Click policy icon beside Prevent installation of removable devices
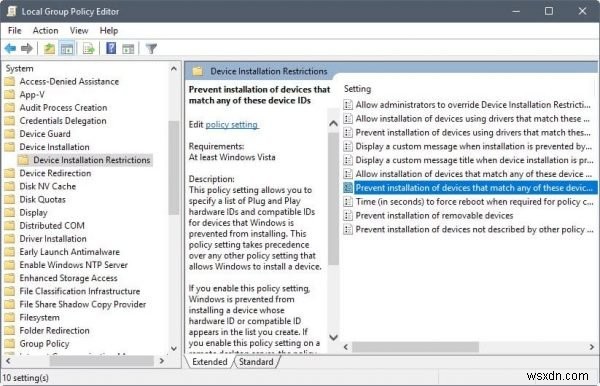The height and width of the screenshot is (386, 600). tap(348, 215)
